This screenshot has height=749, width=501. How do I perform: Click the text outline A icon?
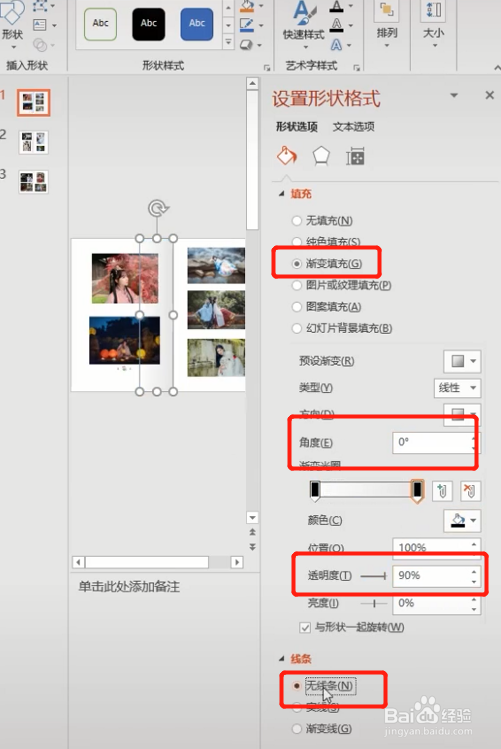pos(337,25)
